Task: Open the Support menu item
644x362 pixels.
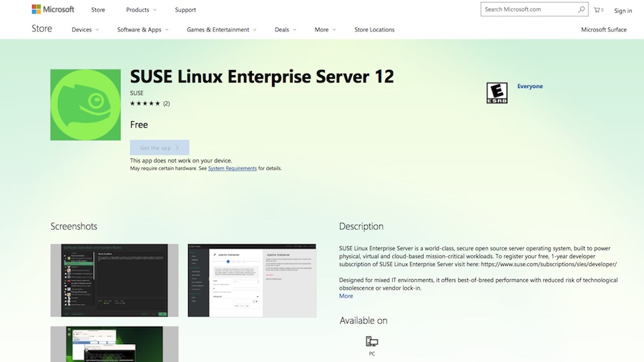Action: (x=185, y=10)
